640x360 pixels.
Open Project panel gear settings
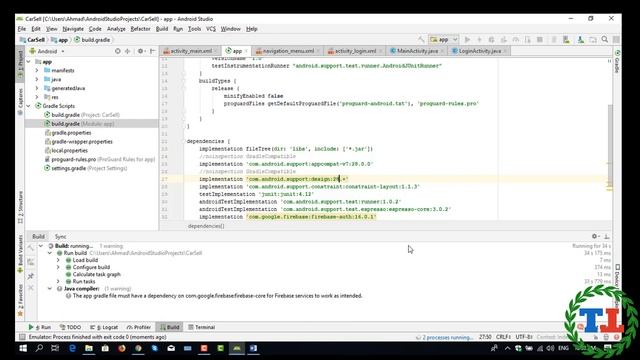(x=140, y=51)
